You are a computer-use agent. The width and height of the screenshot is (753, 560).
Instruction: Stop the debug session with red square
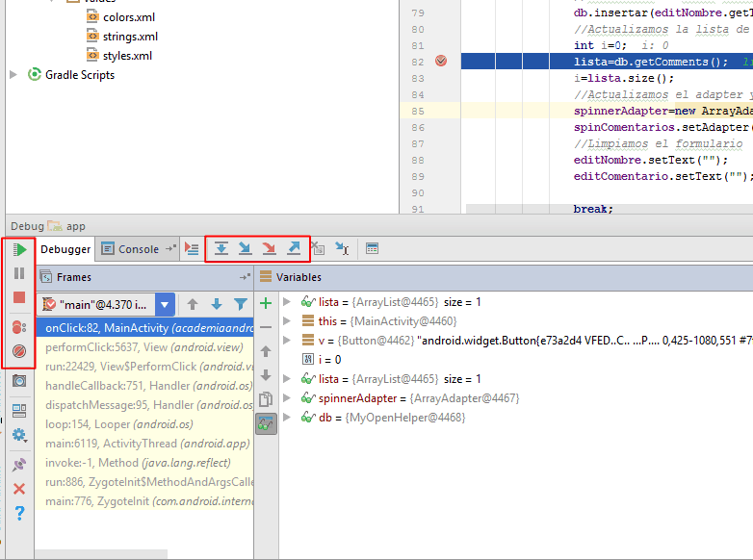[19, 297]
